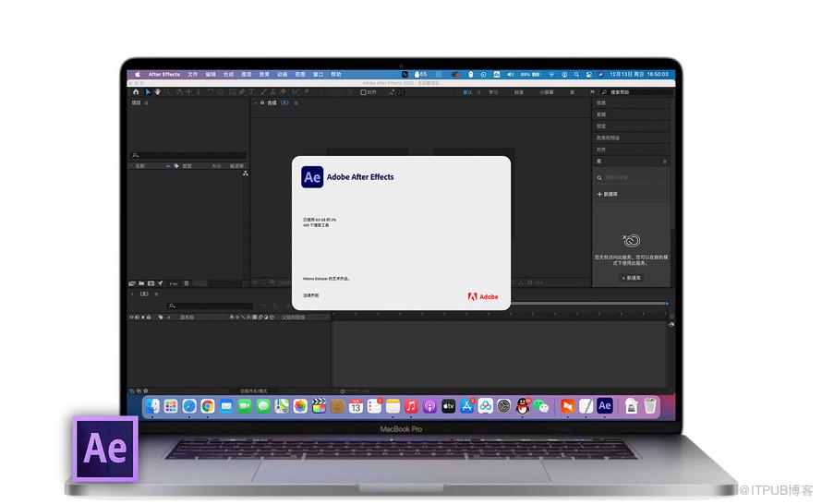The image size is (822, 504).
Task: Open QQ penguin from the Dock
Action: click(x=523, y=406)
